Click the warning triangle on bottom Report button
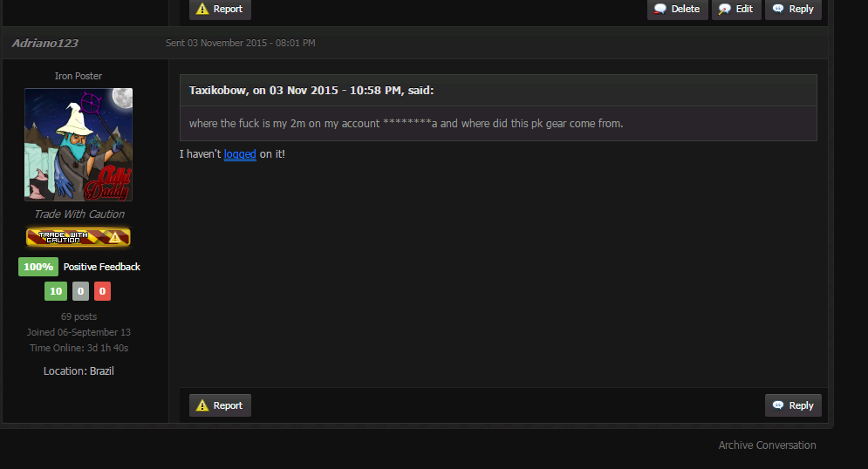Image resolution: width=868 pixels, height=469 pixels. 202,405
